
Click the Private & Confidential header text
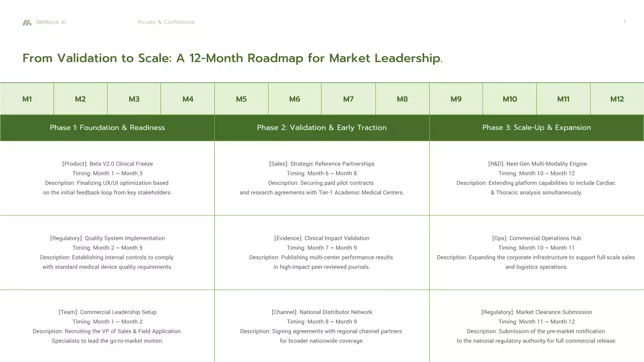point(166,22)
